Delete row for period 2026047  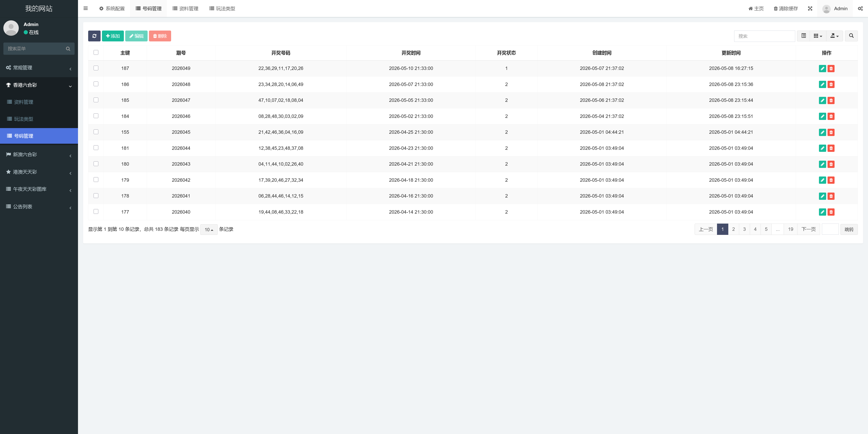pos(831,100)
